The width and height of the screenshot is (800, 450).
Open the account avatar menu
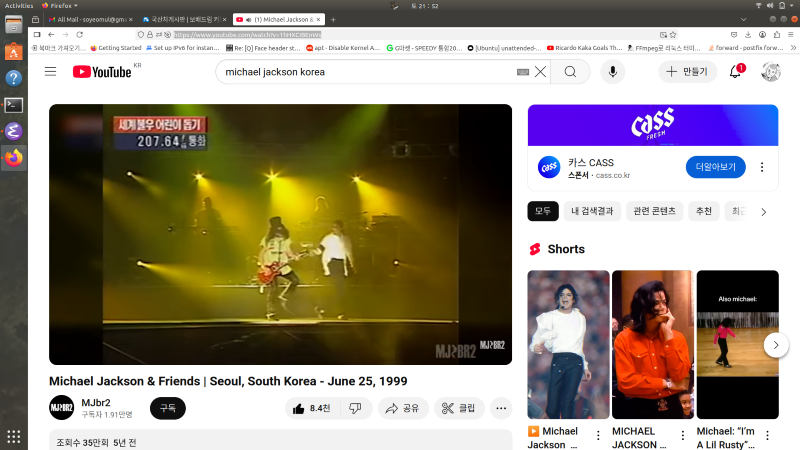771,72
